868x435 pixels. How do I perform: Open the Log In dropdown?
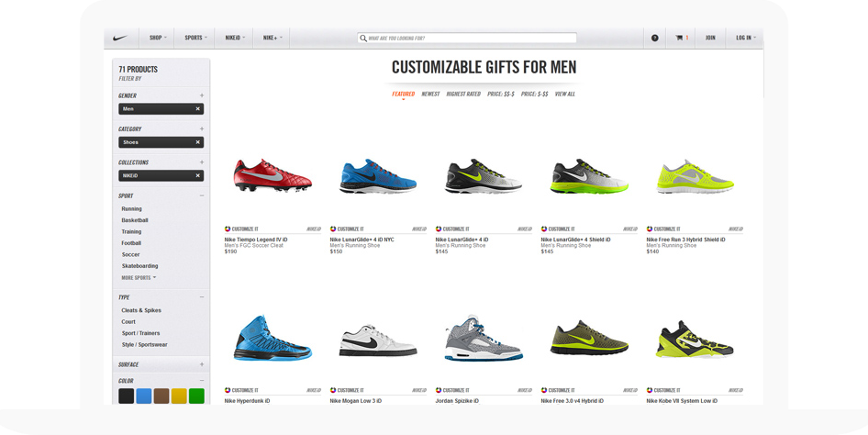click(746, 38)
